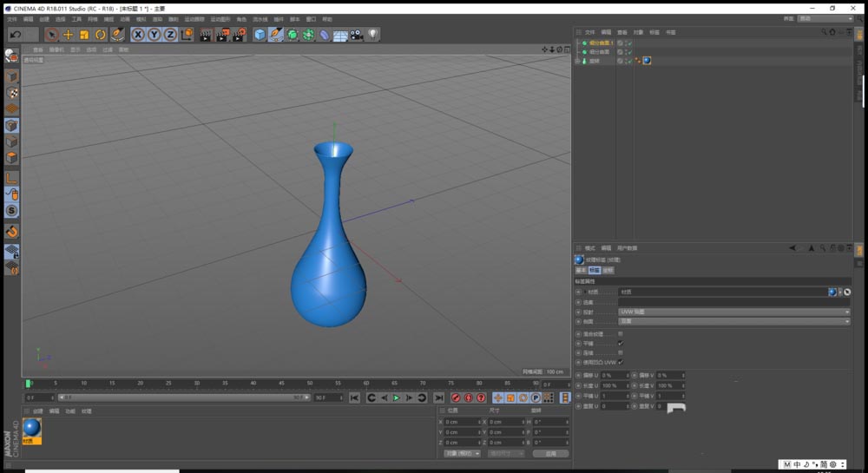Click frame 50 on the timeline ruler

point(310,383)
